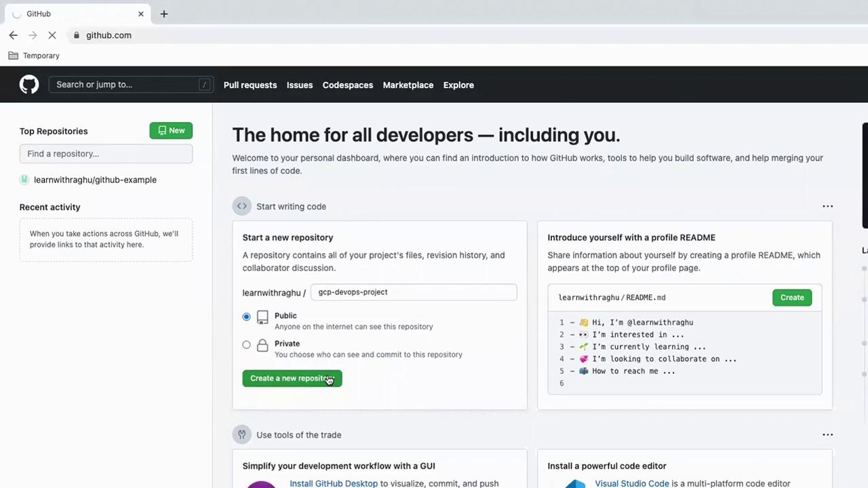Open Pull requests in the navigation bar
Screen dimensions: 868x488
point(250,85)
